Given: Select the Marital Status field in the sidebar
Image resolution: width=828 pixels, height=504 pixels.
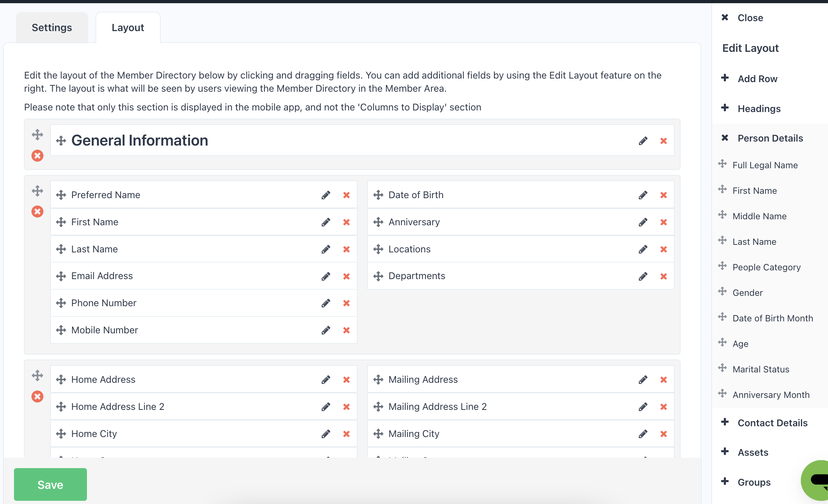Looking at the screenshot, I should [761, 369].
